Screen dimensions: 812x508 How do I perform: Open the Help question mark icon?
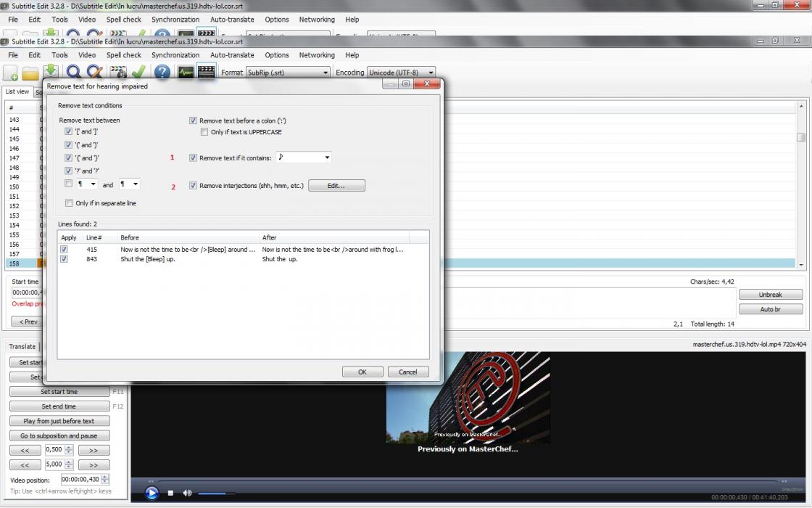click(x=162, y=73)
